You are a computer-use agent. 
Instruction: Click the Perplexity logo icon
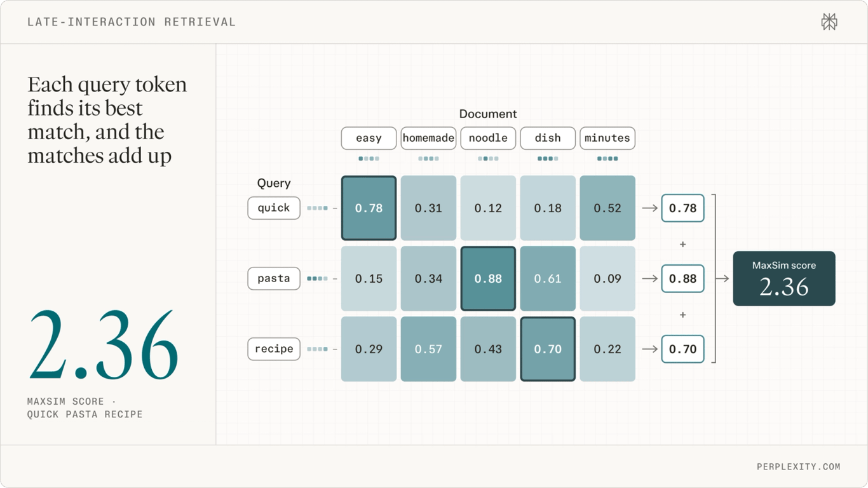click(829, 22)
